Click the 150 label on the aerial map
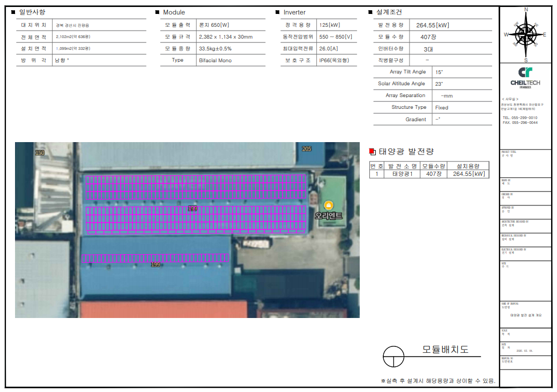 click(40, 153)
